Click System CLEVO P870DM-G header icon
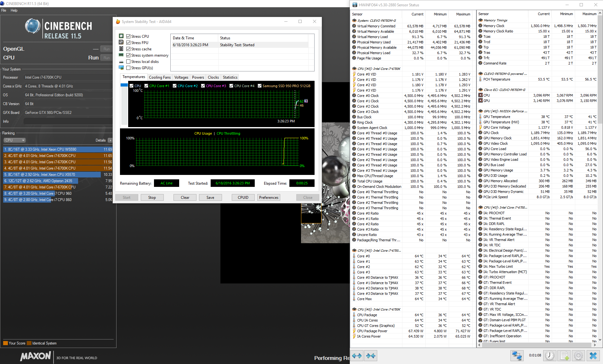The image size is (603, 364). click(354, 20)
